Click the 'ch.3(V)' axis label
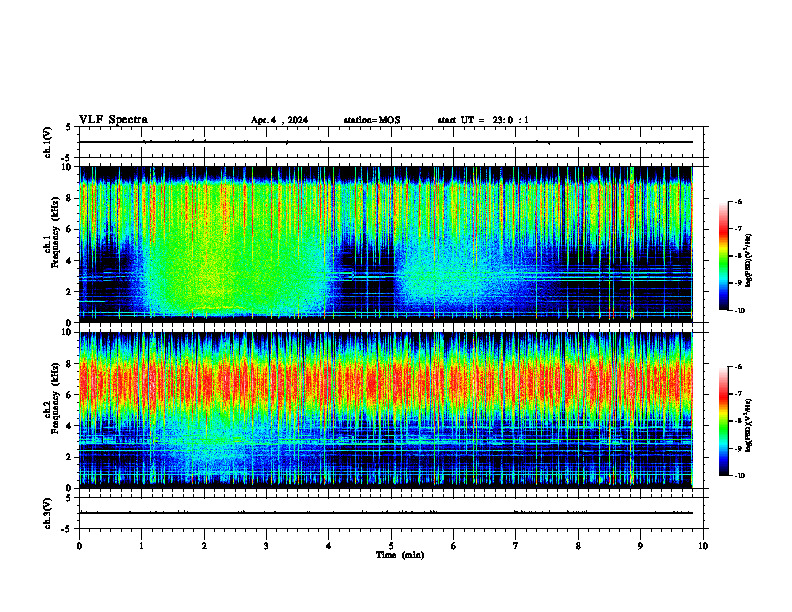The height and width of the screenshot is (612, 792). point(47,513)
